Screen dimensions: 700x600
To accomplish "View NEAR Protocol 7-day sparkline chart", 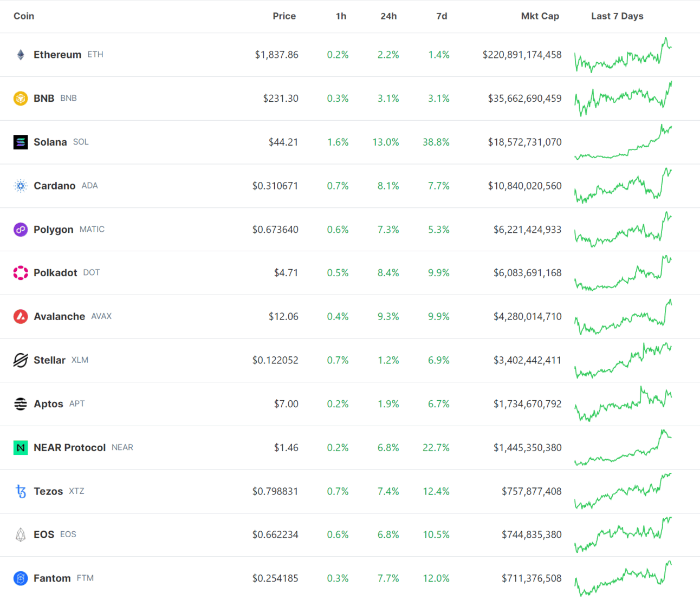I will click(623, 448).
